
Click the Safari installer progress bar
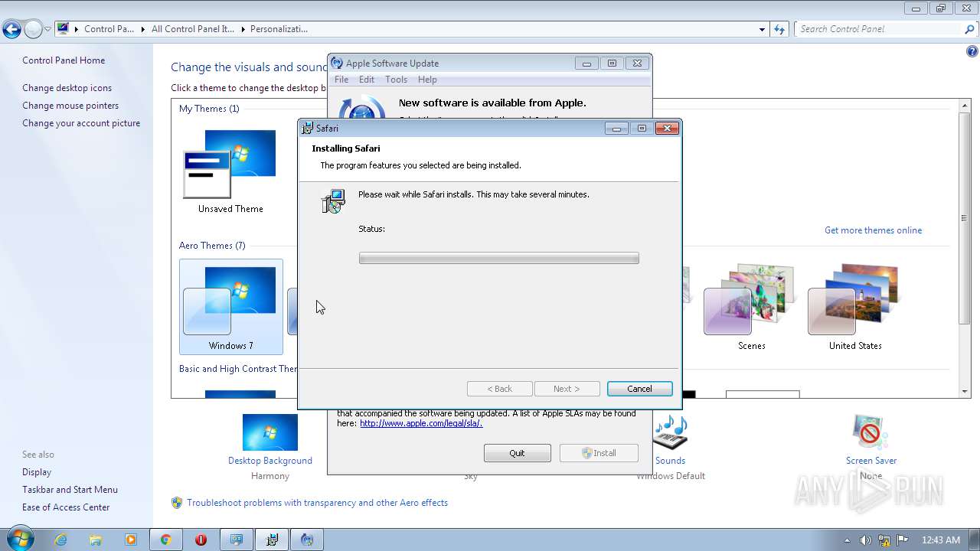[x=498, y=259]
